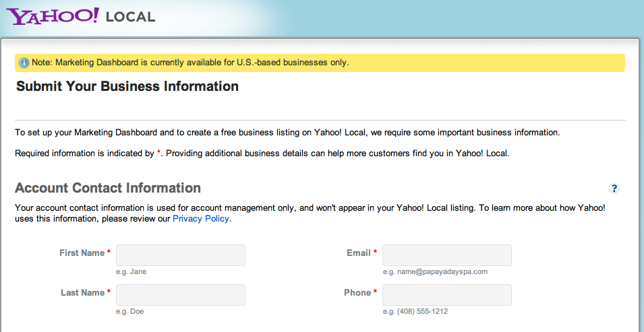This screenshot has height=332, width=644.
Task: Open the Privacy Policy link
Action: pos(202,219)
